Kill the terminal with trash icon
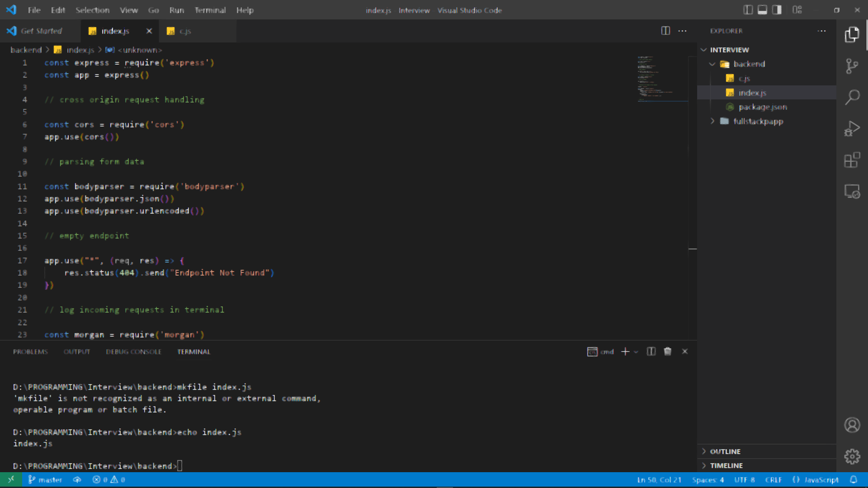 (668, 352)
